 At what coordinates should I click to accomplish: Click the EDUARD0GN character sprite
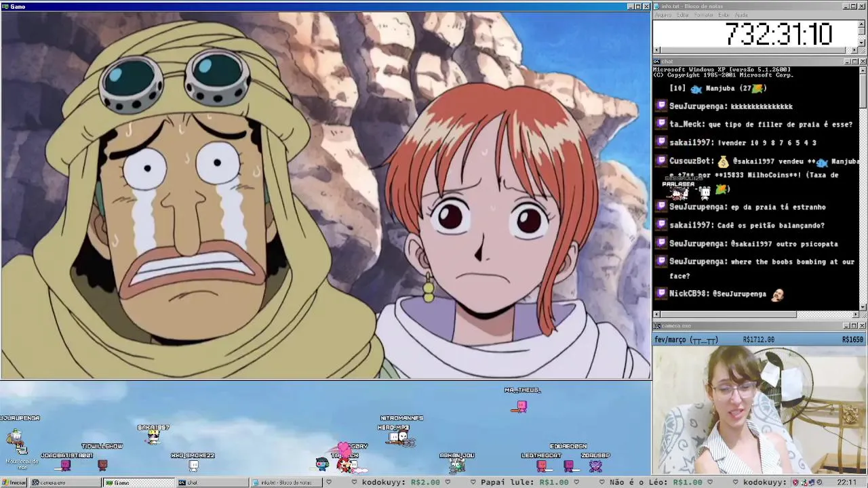(x=569, y=466)
